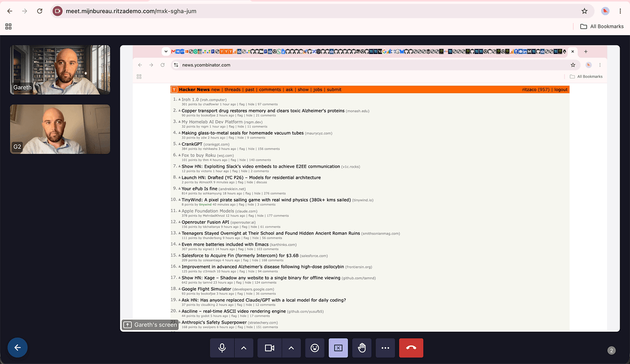This screenshot has height=364, width=630.
Task: Expand the camera options chevron
Action: coord(291,348)
